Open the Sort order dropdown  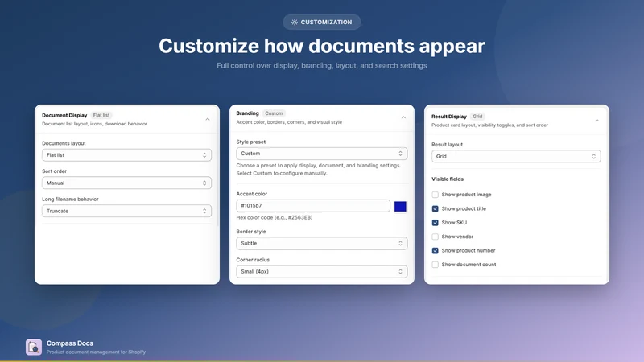(x=126, y=183)
